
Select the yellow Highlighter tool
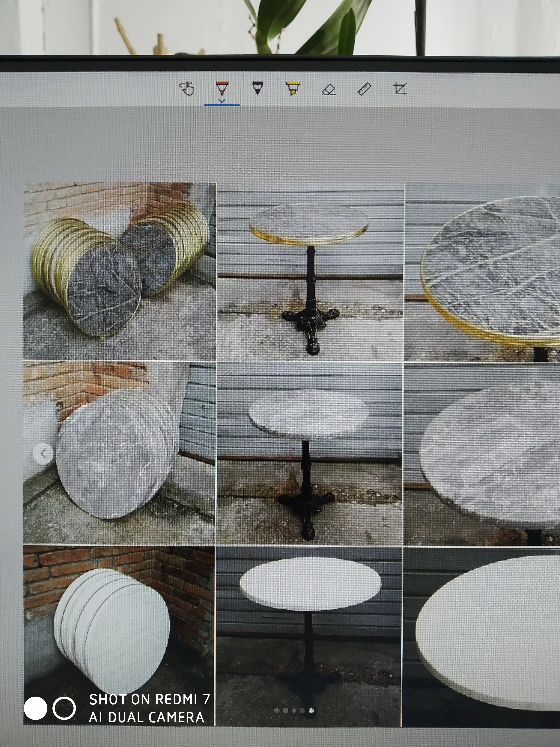point(293,89)
